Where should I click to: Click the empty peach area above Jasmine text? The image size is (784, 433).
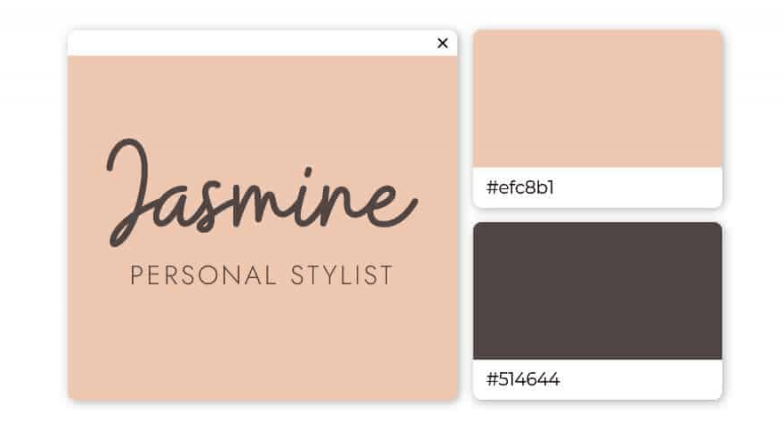(262, 95)
